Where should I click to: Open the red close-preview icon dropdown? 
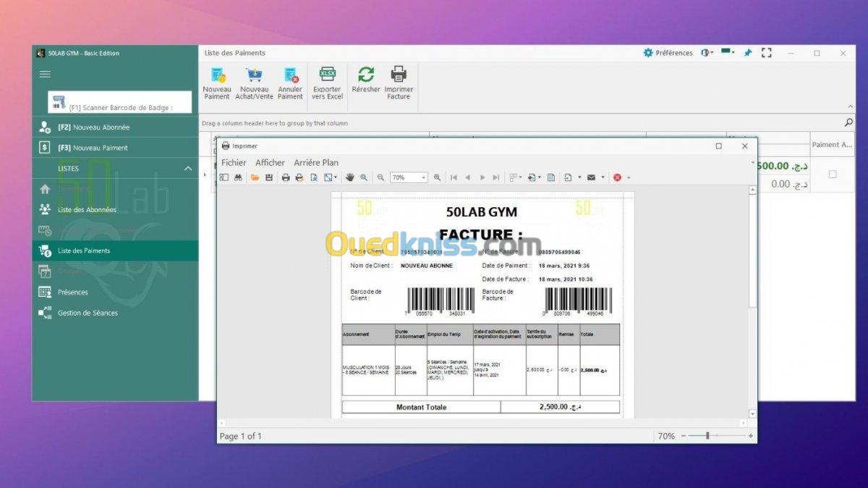coord(628,177)
